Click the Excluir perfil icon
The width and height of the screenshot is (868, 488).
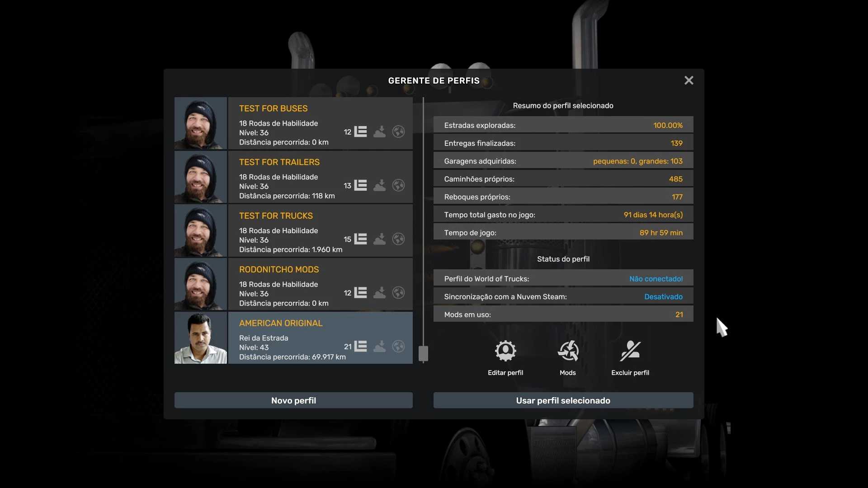click(x=630, y=351)
